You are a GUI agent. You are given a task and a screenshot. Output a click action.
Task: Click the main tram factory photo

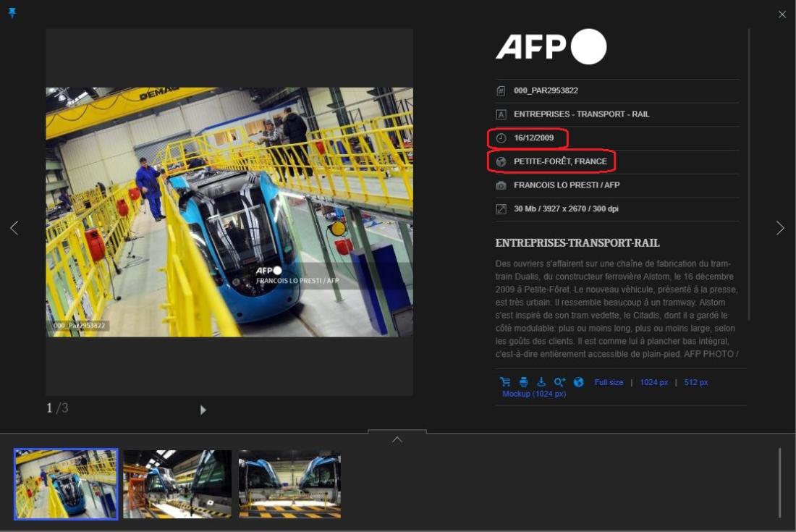click(x=229, y=212)
